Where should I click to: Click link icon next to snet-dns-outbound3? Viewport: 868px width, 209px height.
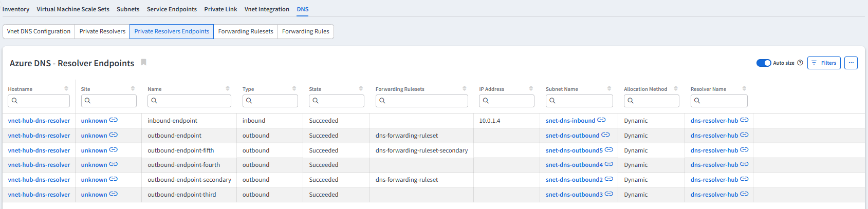(x=608, y=194)
